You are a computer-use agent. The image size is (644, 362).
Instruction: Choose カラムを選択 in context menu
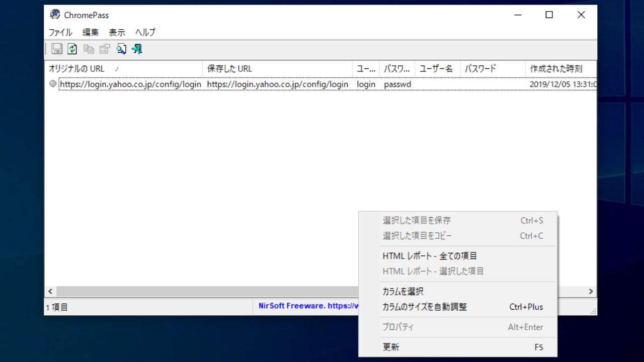pos(458,291)
